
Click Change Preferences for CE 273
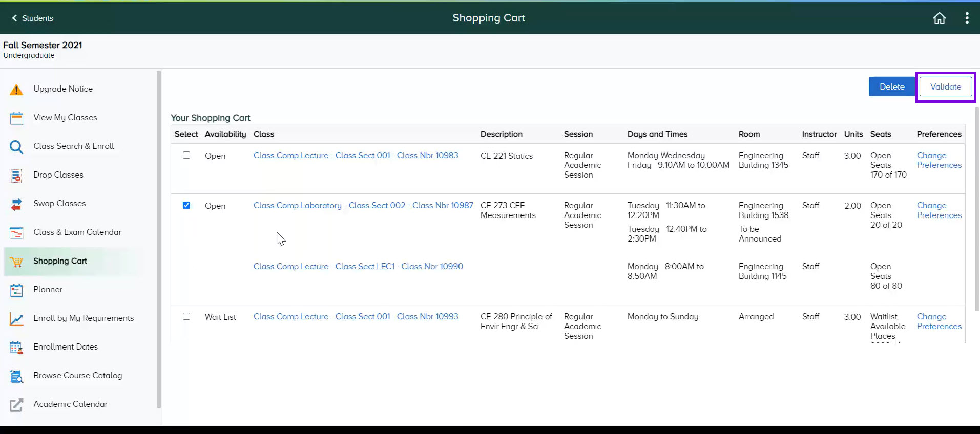939,210
